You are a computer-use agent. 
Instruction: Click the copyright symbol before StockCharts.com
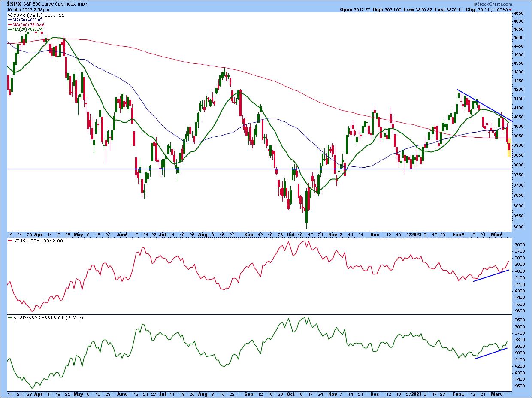click(x=476, y=3)
